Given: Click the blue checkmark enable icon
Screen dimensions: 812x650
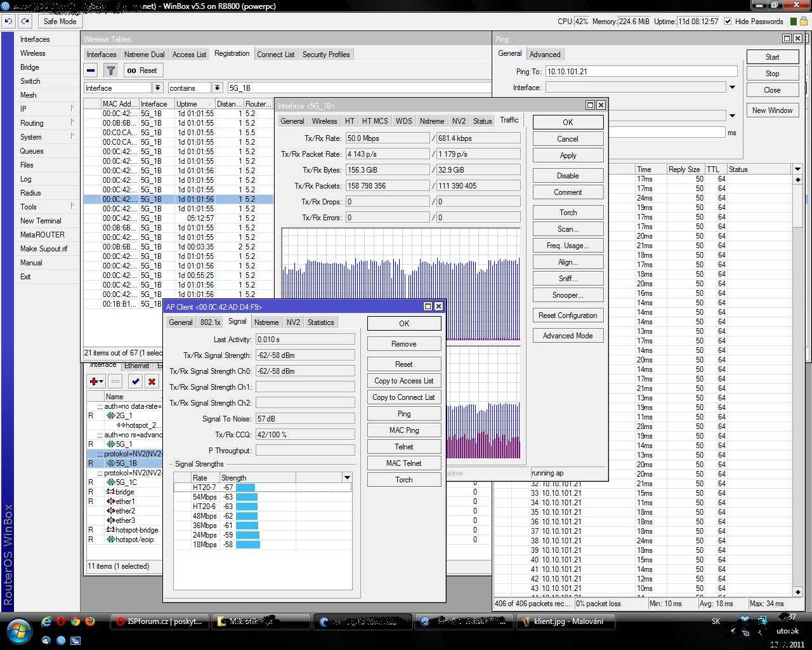Looking at the screenshot, I should point(135,381).
